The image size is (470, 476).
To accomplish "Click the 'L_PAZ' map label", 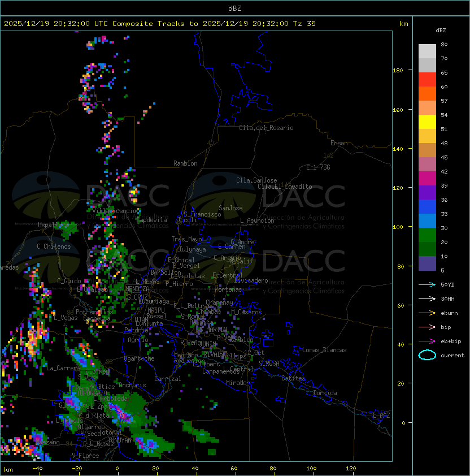I will point(381,415).
